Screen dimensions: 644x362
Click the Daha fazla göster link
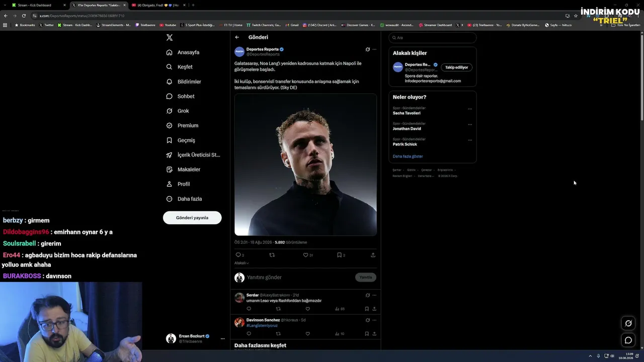point(408,156)
